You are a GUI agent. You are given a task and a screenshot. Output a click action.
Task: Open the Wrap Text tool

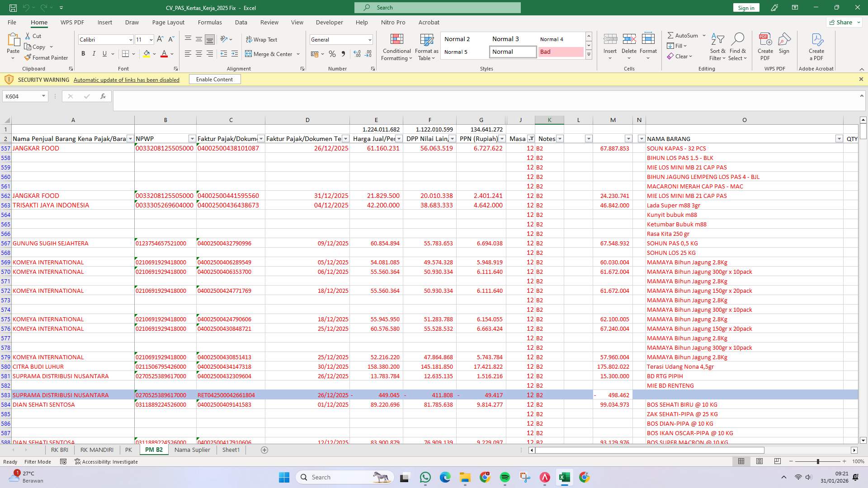click(x=262, y=40)
